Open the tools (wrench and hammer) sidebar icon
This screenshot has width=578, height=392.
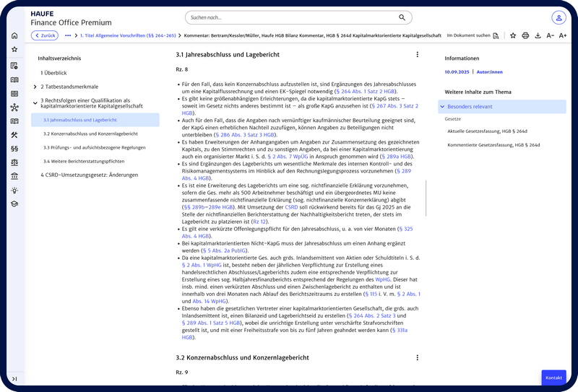(14, 134)
